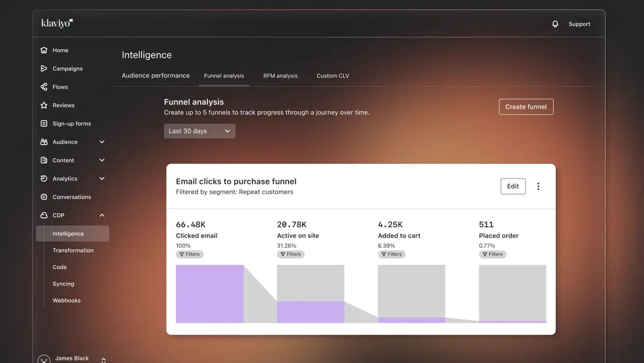
Task: Expand the Audience menu chevron
Action: (102, 142)
